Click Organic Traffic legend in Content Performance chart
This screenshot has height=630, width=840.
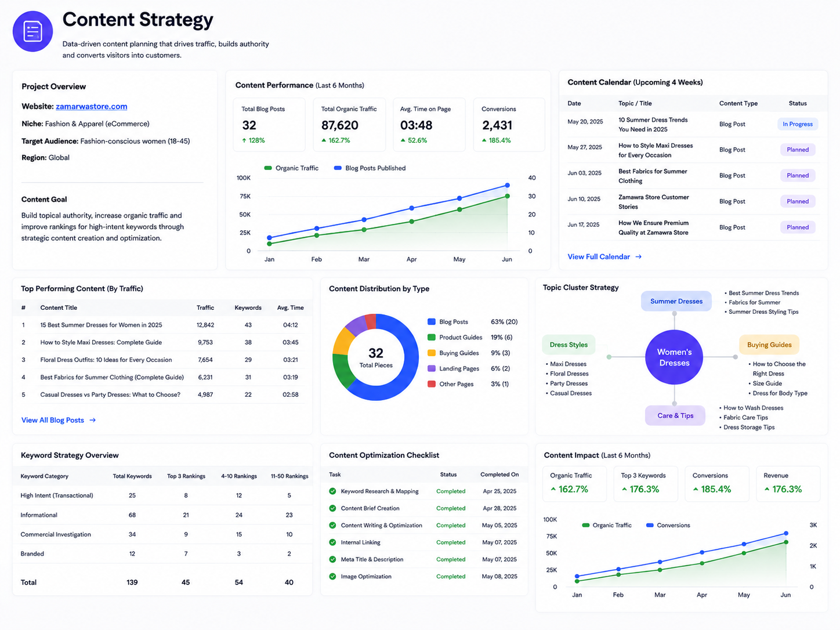(291, 168)
